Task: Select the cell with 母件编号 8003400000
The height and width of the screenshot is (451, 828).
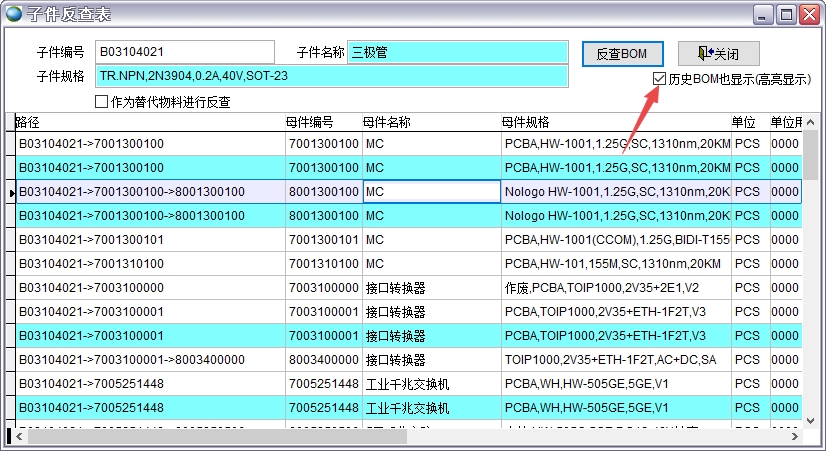Action: [323, 360]
